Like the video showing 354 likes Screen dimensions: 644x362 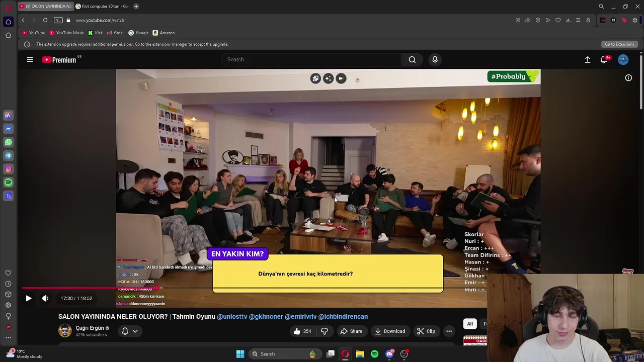pyautogui.click(x=302, y=331)
